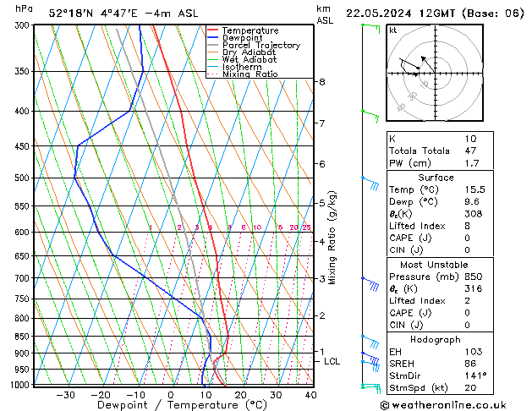Screen dimensions: 532x411
Task: Click the -30 temperature axis label
Action: tap(66, 395)
